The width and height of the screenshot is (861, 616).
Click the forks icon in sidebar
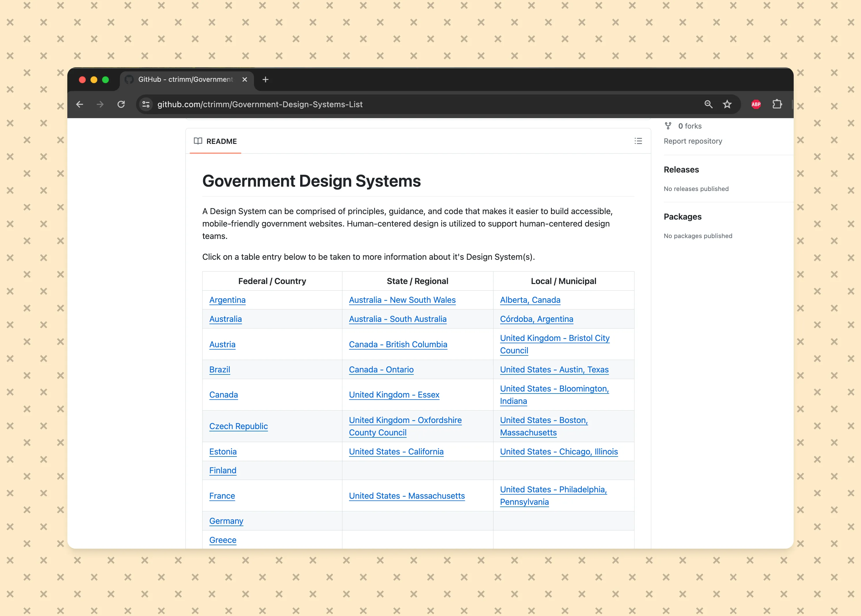668,126
